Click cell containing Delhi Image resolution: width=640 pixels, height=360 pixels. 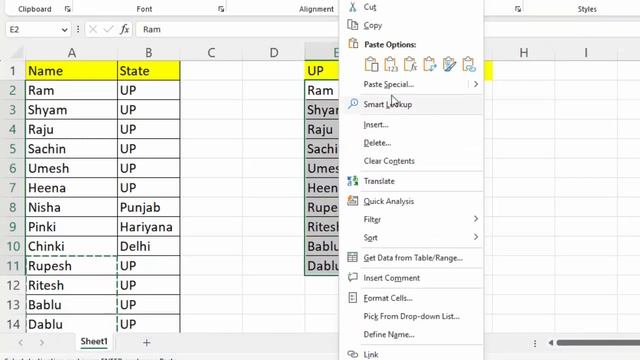point(149,247)
